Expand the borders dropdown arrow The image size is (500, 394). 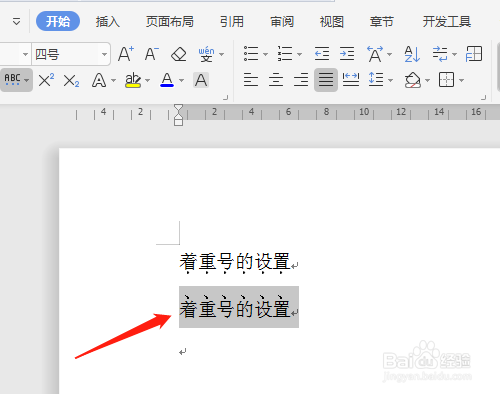pos(461,80)
